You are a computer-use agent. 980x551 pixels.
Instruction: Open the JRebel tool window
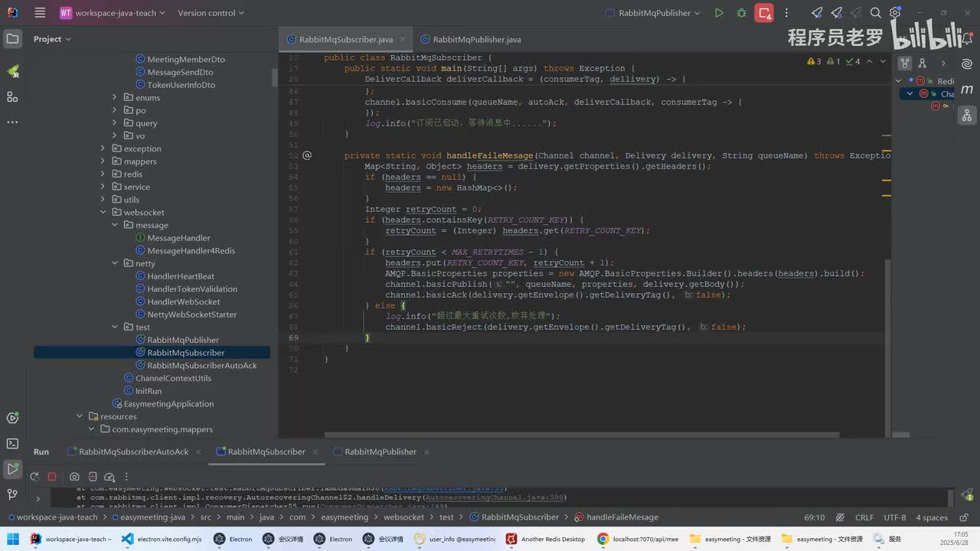[x=12, y=71]
